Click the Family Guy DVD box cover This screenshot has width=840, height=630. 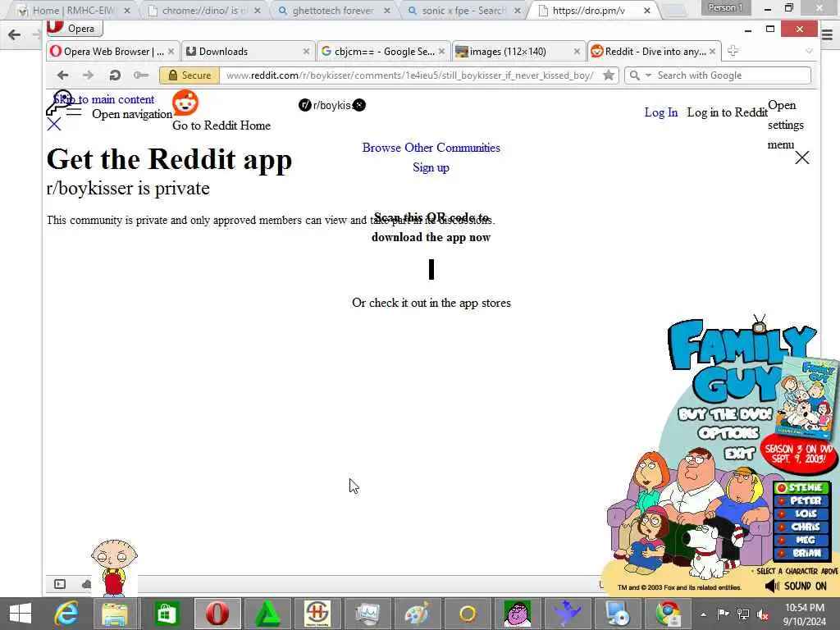coord(807,399)
